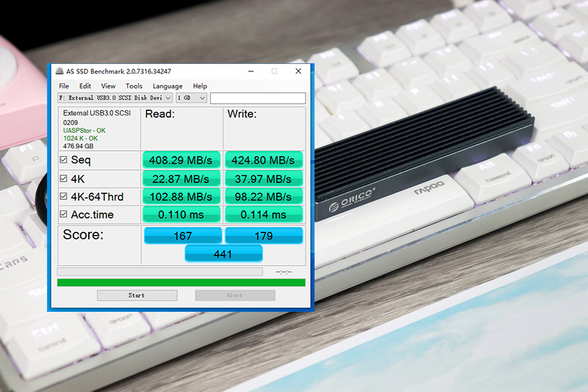Select the 4K read result 22.87 MB/s
This screenshot has height=392, width=588.
point(181,179)
